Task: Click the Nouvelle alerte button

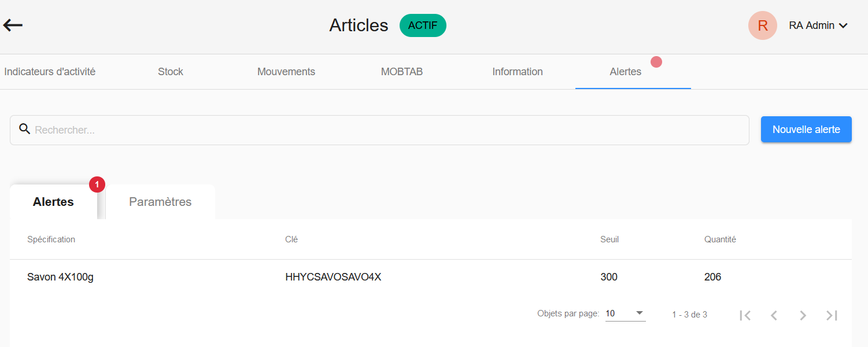Action: pyautogui.click(x=806, y=130)
